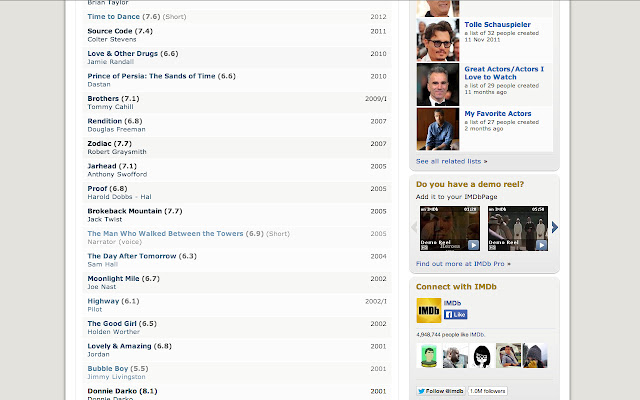Show previous demo reels with left arrow

click(x=414, y=227)
